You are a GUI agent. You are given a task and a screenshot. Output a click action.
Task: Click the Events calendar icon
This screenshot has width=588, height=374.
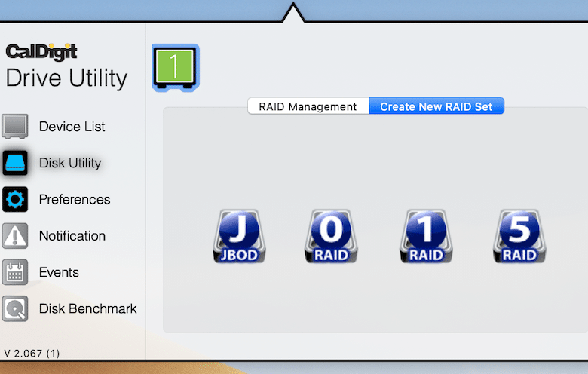[15, 272]
